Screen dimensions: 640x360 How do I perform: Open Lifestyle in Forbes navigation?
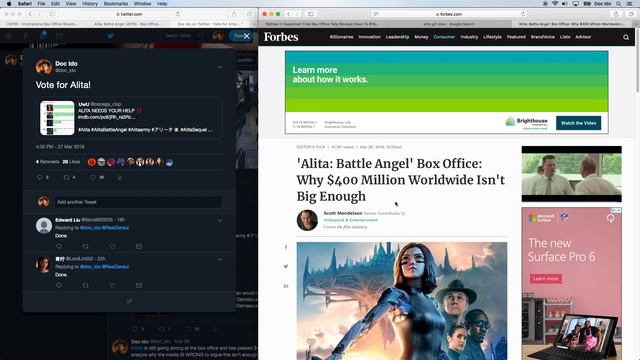[x=492, y=37]
